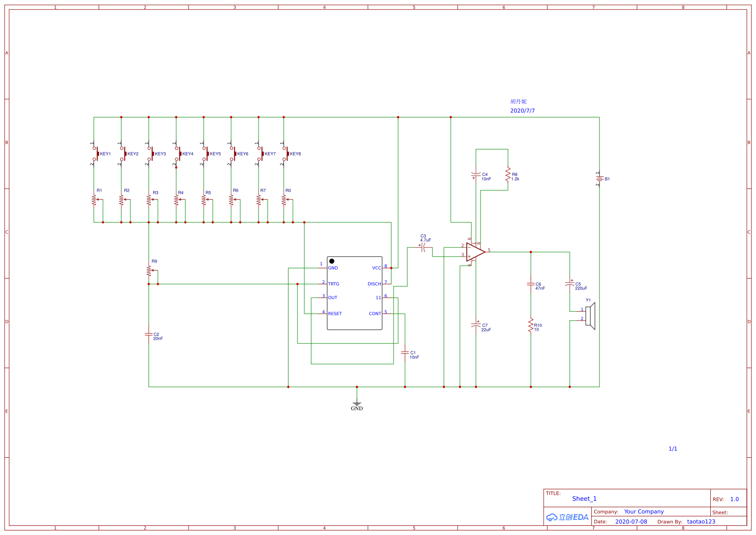Click the '4.7uF' value label
The image size is (756, 535).
426,240
